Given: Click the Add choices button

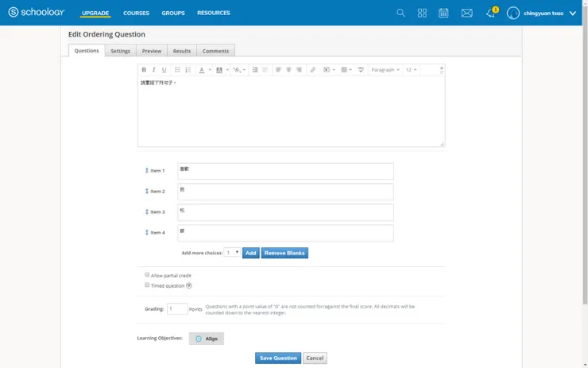Looking at the screenshot, I should [251, 253].
